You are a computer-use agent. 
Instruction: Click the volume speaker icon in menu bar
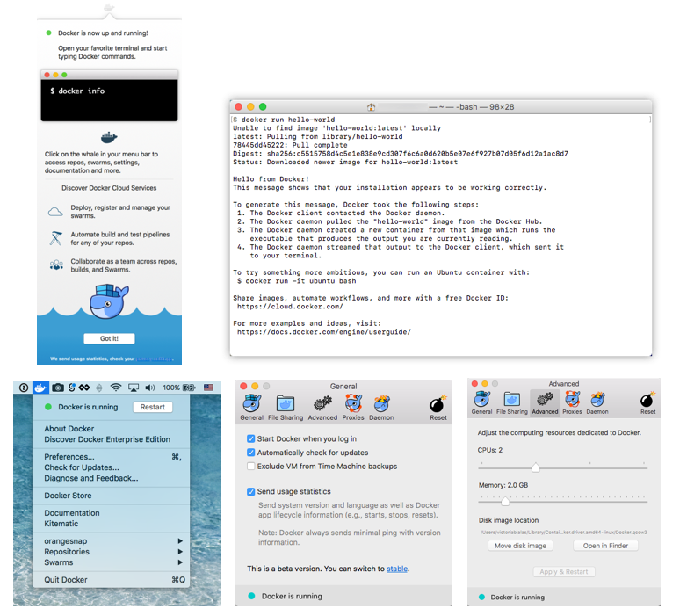click(150, 388)
